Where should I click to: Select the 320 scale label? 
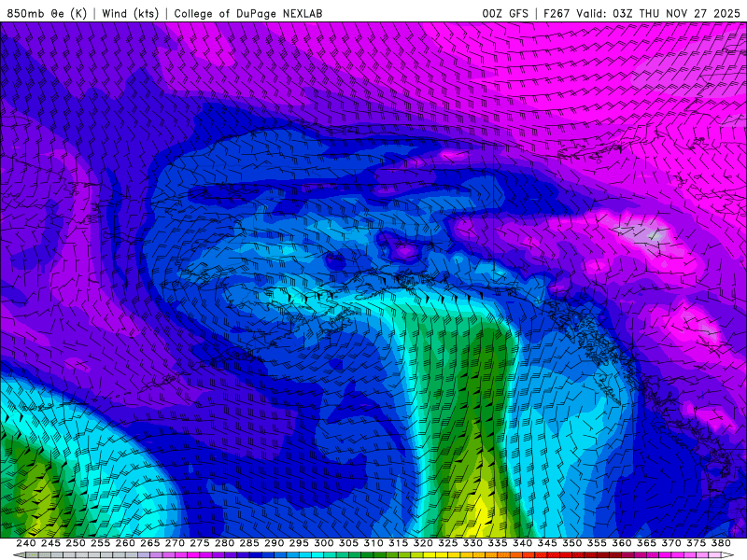(423, 543)
